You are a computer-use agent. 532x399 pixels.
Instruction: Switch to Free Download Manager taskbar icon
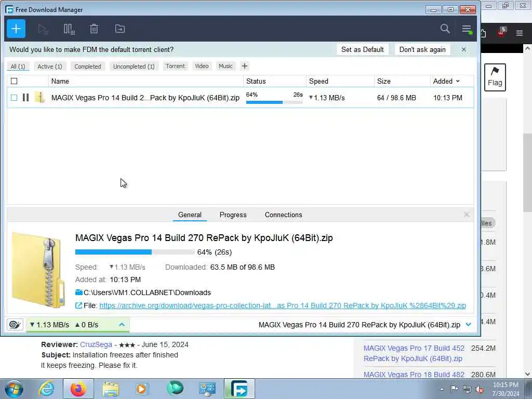pyautogui.click(x=239, y=389)
